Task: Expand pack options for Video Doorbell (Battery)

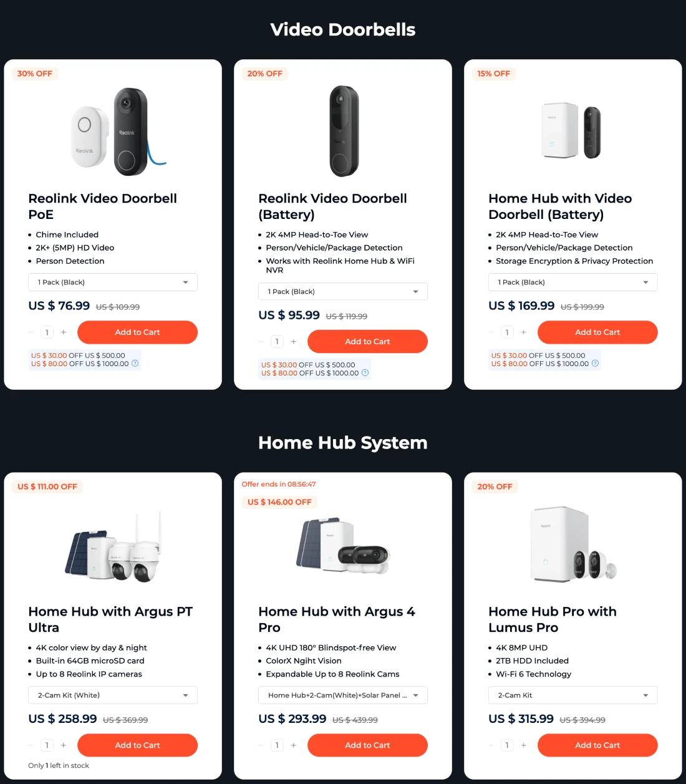Action: click(x=343, y=292)
